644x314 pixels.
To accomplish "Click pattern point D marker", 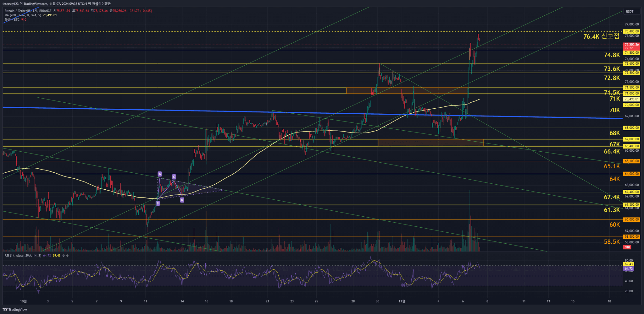I will click(x=182, y=200).
